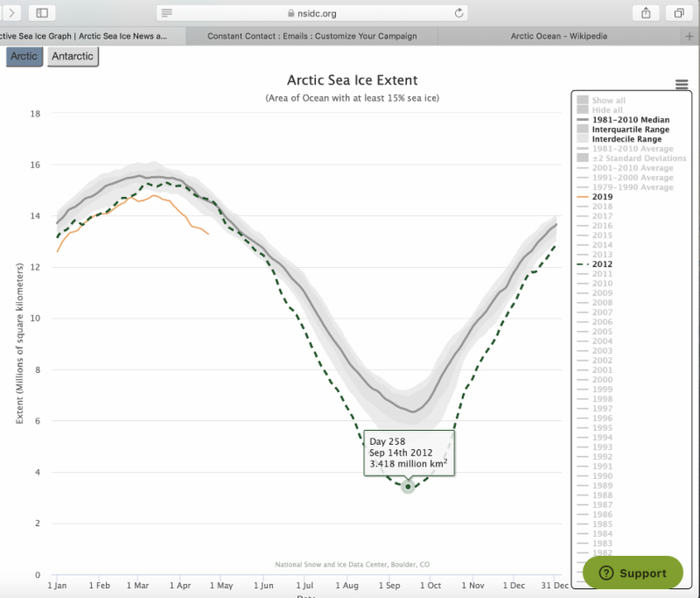This screenshot has width=700, height=598.
Task: Enable the 2005 series in legend
Action: 595,331
